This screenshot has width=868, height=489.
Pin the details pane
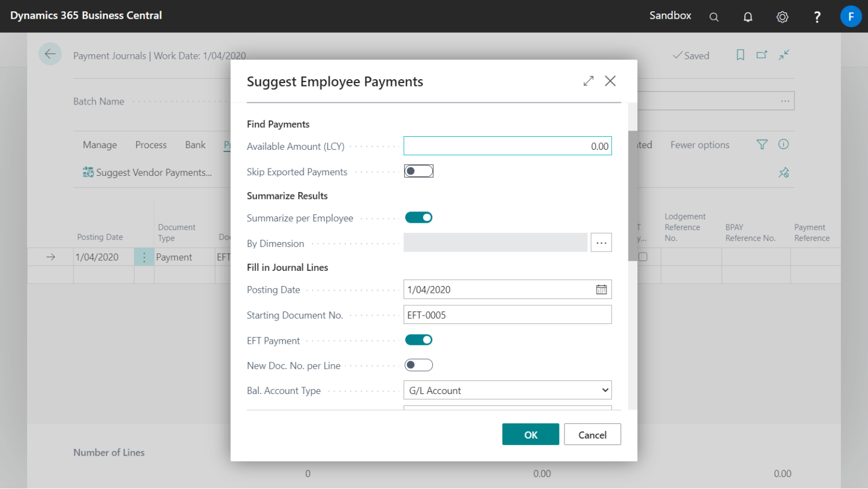783,172
